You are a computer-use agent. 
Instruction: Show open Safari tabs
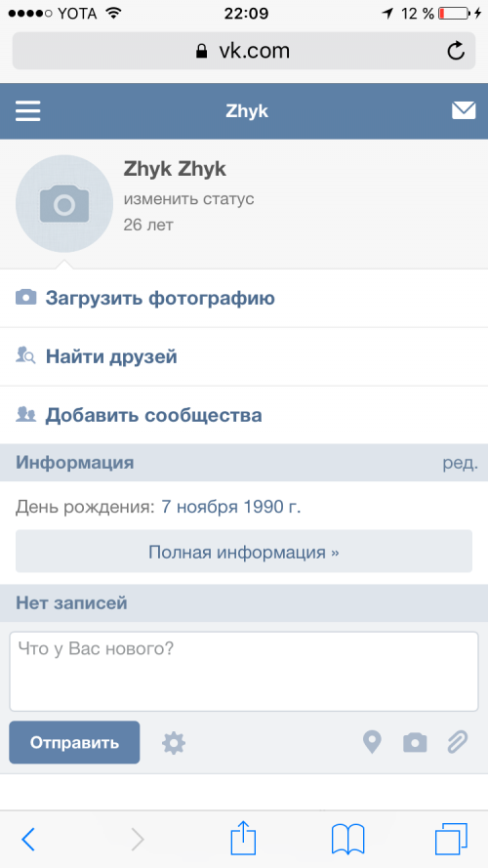[451, 840]
